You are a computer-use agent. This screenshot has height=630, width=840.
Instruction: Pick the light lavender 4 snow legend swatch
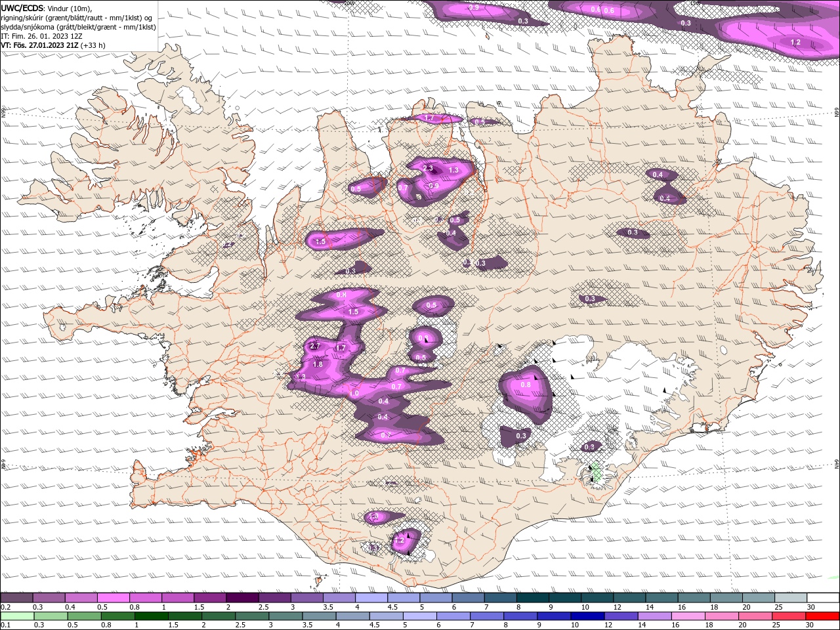(371, 598)
